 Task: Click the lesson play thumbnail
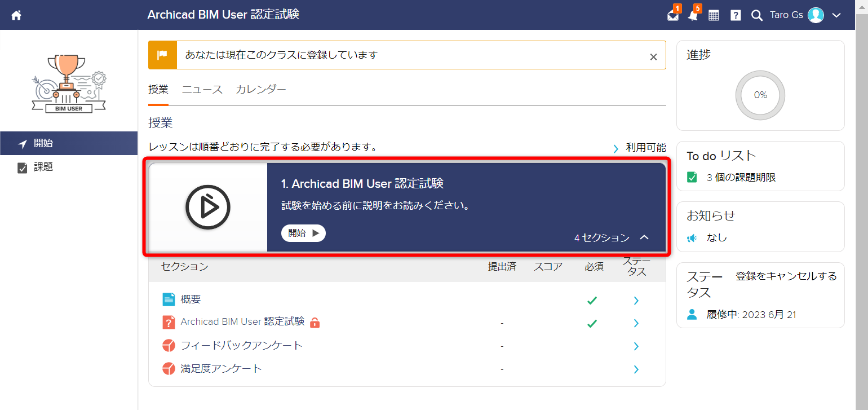tap(208, 208)
